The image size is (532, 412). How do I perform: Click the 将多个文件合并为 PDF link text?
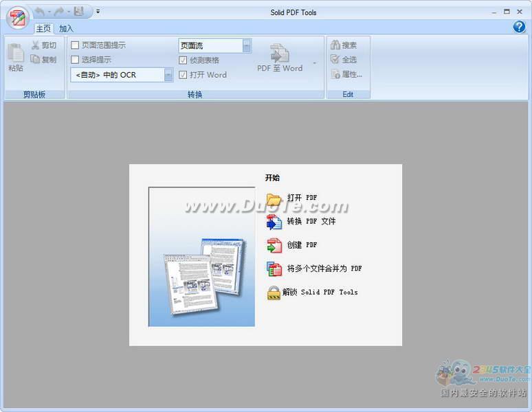pos(324,268)
